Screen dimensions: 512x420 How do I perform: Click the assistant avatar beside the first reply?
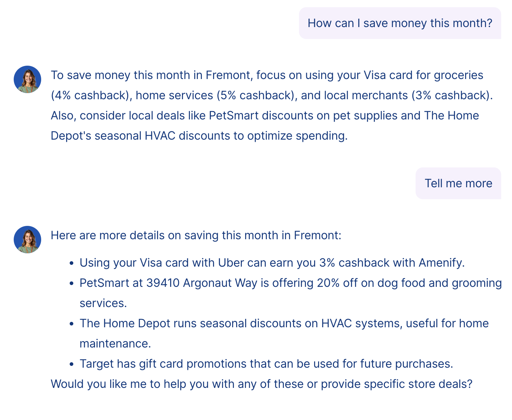point(27,79)
